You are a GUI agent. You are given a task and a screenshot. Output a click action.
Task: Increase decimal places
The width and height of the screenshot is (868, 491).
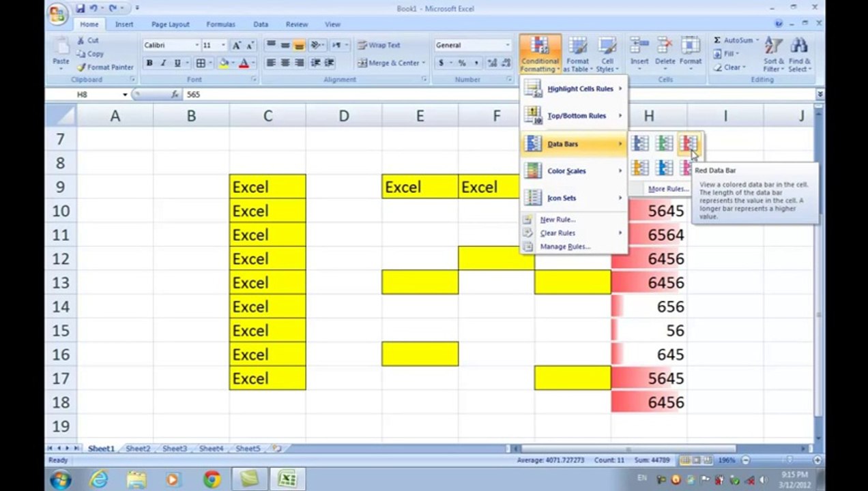[492, 63]
